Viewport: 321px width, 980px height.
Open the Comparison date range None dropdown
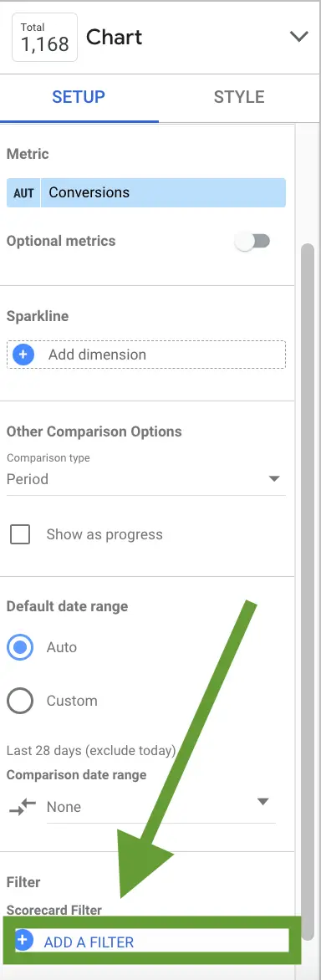[160, 807]
